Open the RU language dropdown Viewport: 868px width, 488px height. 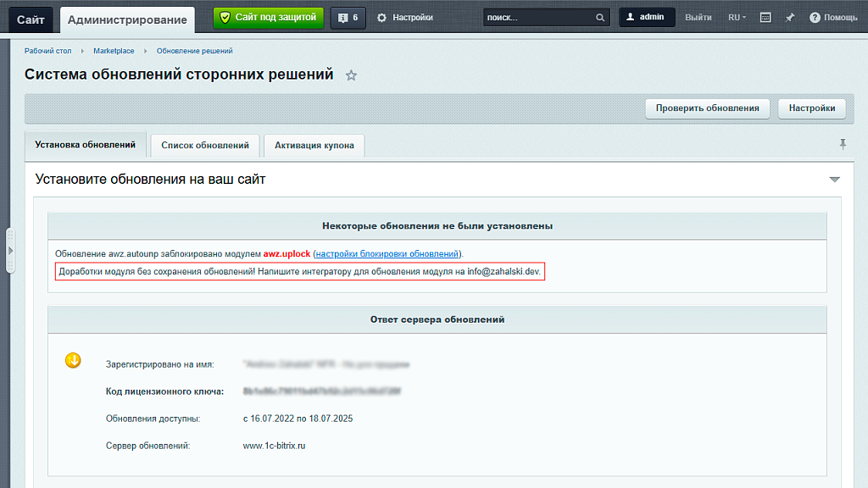point(736,17)
